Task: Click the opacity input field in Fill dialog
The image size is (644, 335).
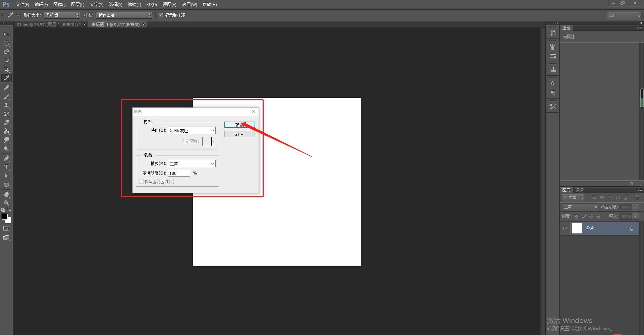Action: click(x=179, y=173)
